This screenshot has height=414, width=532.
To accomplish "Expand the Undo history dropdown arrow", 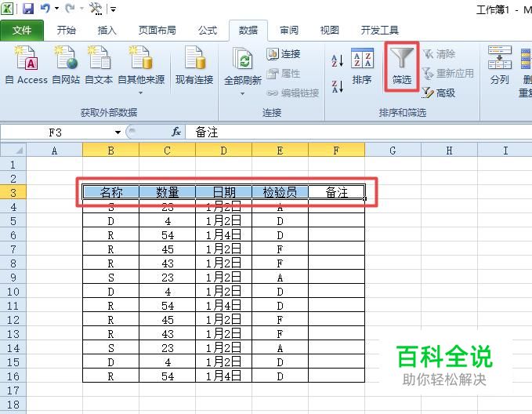I will [x=56, y=8].
